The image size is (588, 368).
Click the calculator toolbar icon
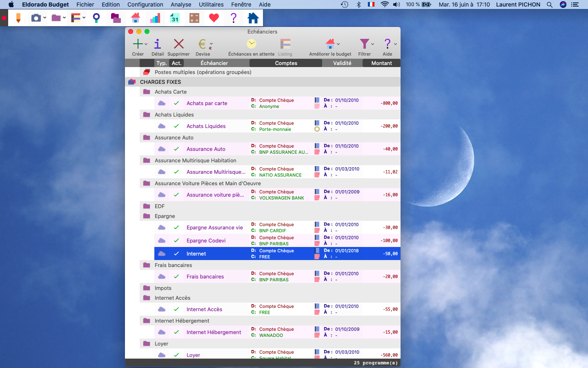[194, 18]
